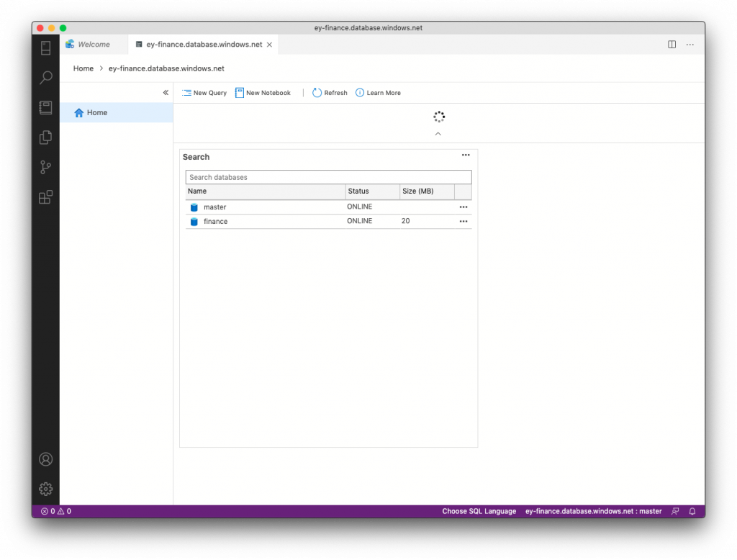The height and width of the screenshot is (560, 737).
Task: Refresh the server dashboard
Action: (x=330, y=93)
